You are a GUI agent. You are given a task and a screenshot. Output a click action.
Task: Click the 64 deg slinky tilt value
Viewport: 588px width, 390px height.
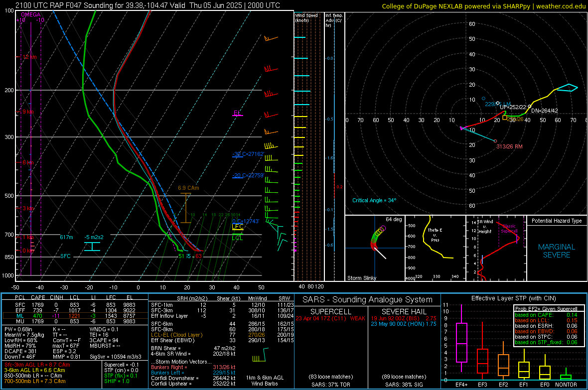394,219
